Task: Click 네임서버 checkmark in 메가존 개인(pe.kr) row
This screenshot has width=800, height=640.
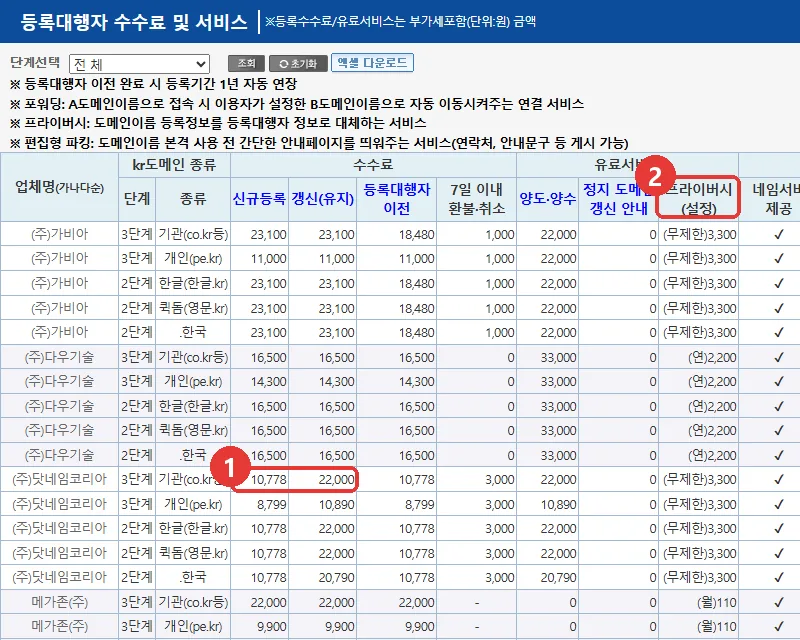Action: point(778,626)
